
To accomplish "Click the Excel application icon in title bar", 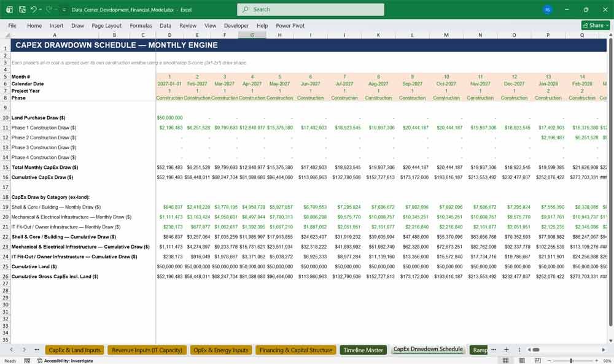I will (9, 9).
